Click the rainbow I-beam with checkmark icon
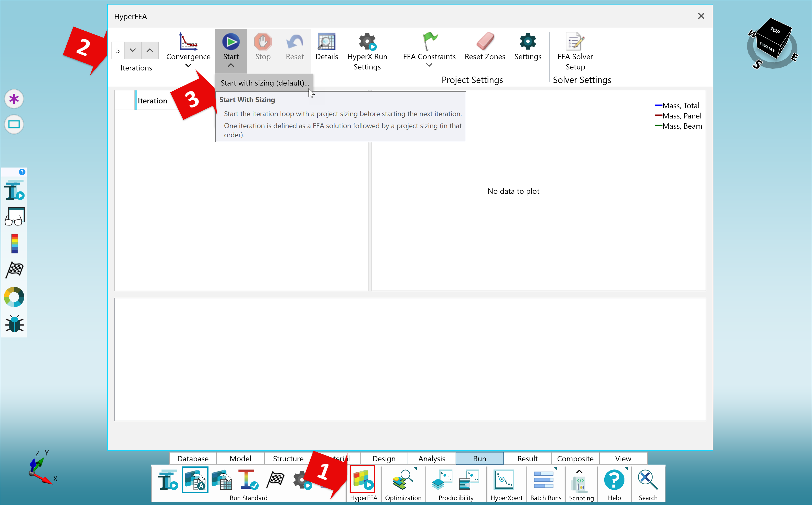Viewport: 812px width, 505px height. pos(248,480)
